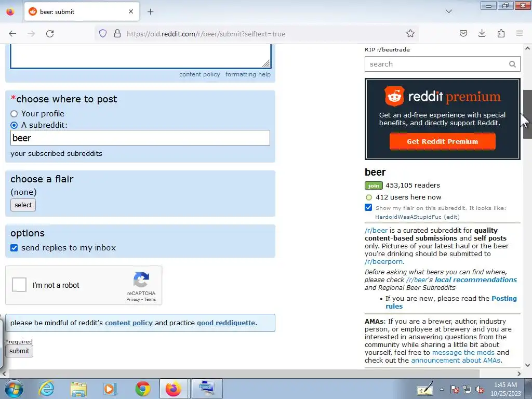This screenshot has height=399, width=532.
Task: Click the post text area
Action: 140,56
